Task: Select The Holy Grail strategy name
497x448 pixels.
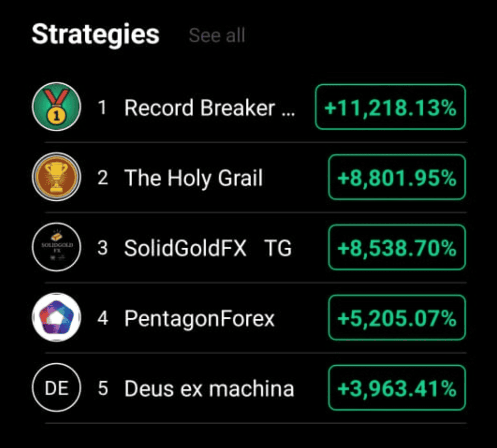Action: pos(194,178)
